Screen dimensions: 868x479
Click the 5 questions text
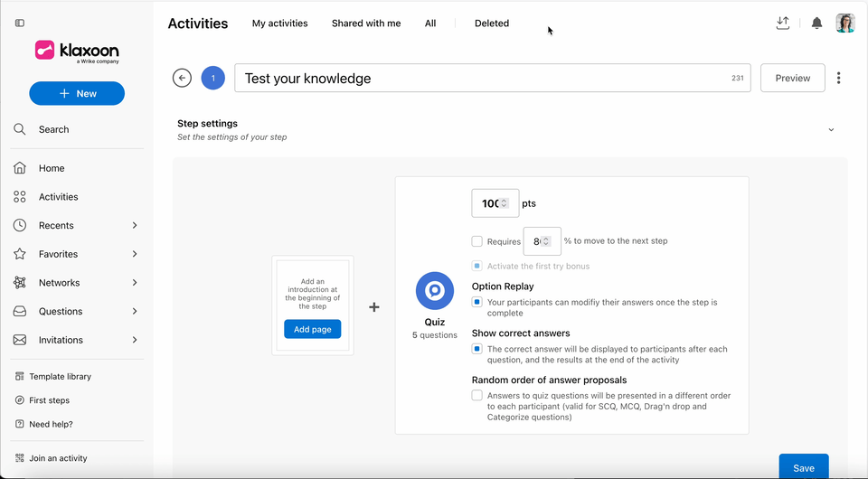(x=435, y=335)
